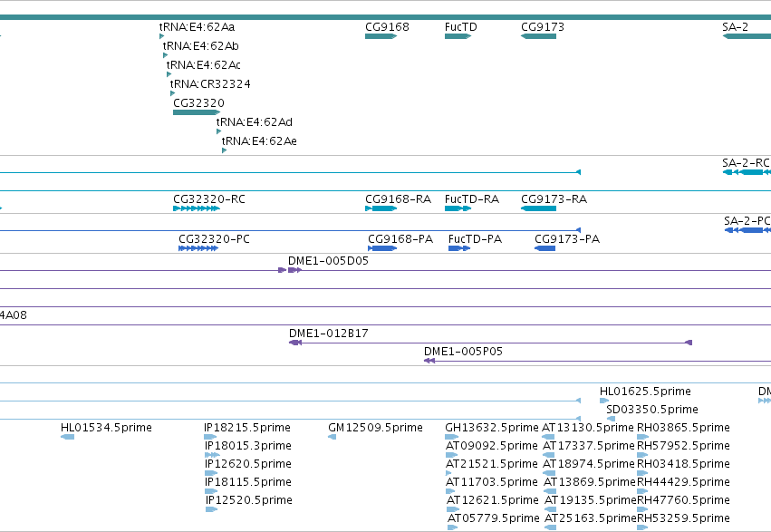Select the AT09092.5prime EST bar
Screen dimensions: 771x532
[451, 455]
